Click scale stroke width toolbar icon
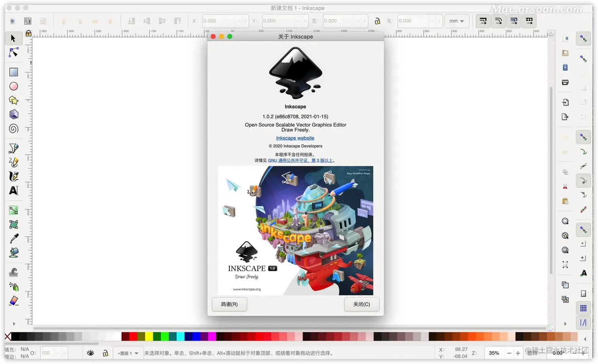598x364 pixels. tap(483, 21)
